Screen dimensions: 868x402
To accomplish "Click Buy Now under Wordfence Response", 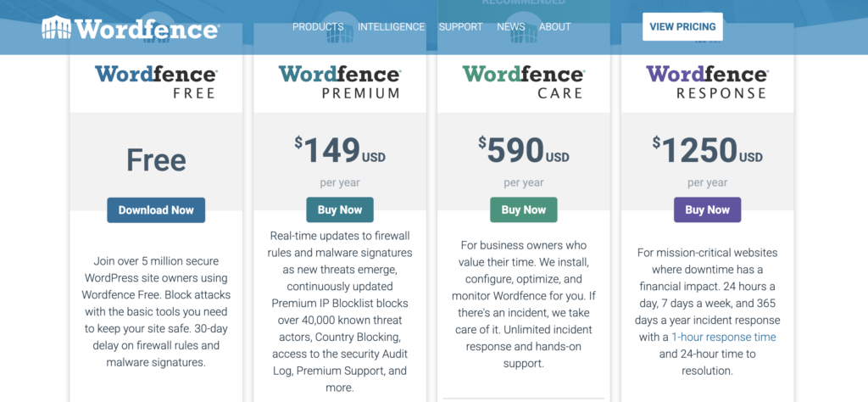I will (x=708, y=209).
